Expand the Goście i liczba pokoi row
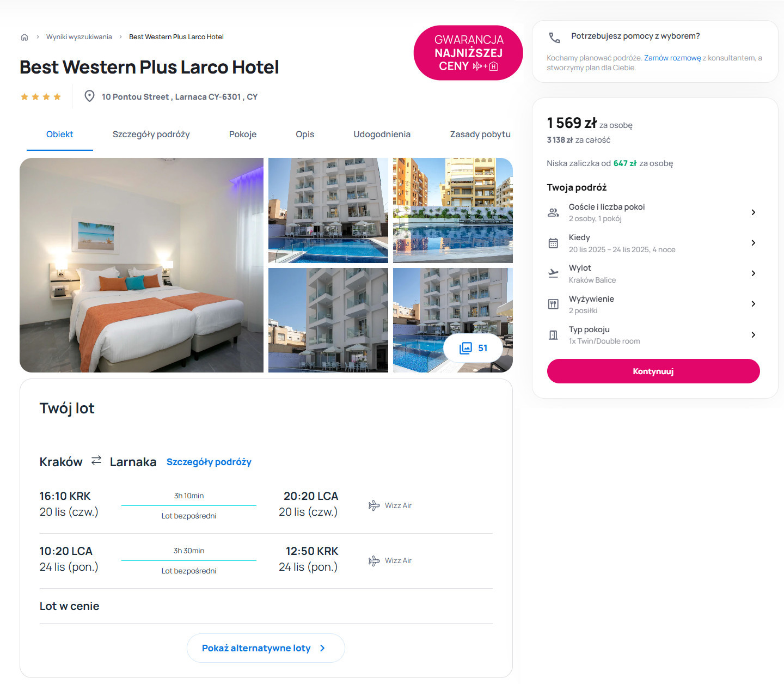Image resolution: width=784 pixels, height=684 pixels. (653, 212)
